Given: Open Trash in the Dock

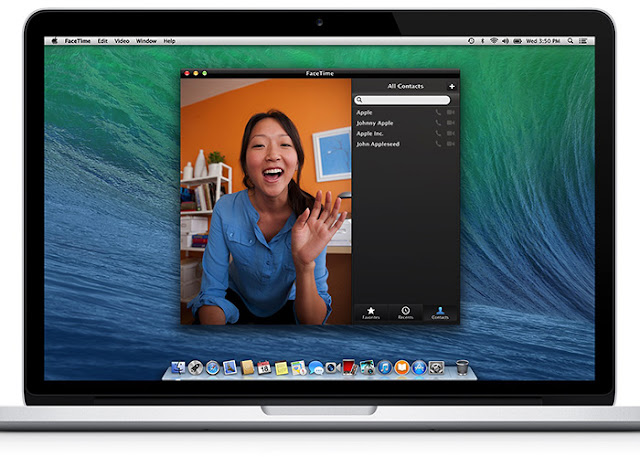Looking at the screenshot, I should click(x=462, y=367).
